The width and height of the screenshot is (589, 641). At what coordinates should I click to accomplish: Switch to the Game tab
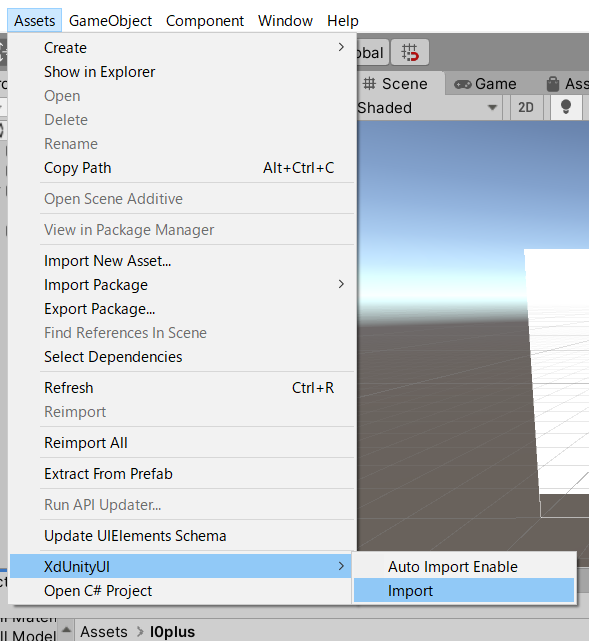pyautogui.click(x=485, y=84)
